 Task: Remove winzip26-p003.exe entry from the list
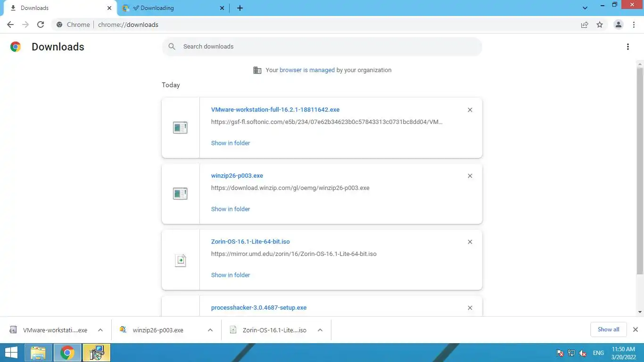470,176
